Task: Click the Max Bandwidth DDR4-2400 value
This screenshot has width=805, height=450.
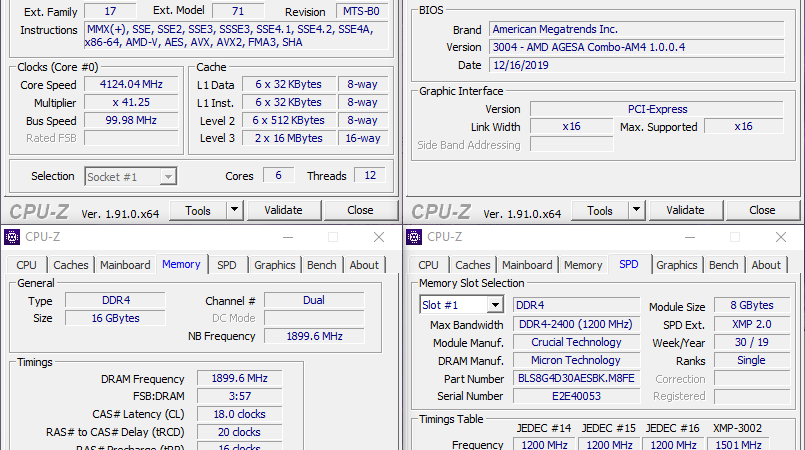Action: coord(576,324)
